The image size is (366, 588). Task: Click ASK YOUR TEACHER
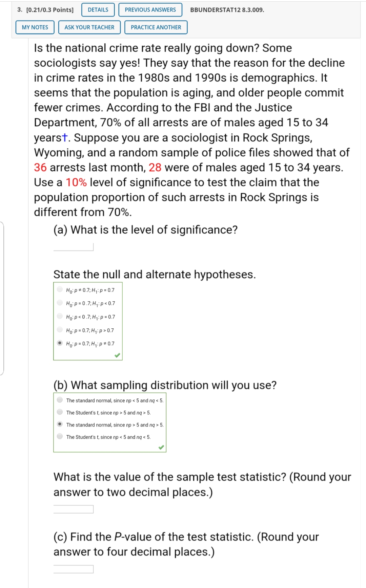click(89, 27)
